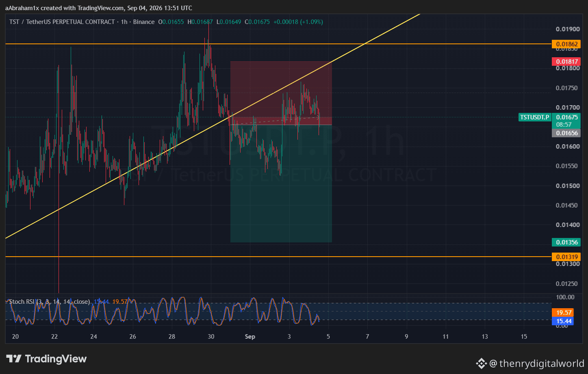
Task: Select the red risk zone of short position
Action: [281, 93]
